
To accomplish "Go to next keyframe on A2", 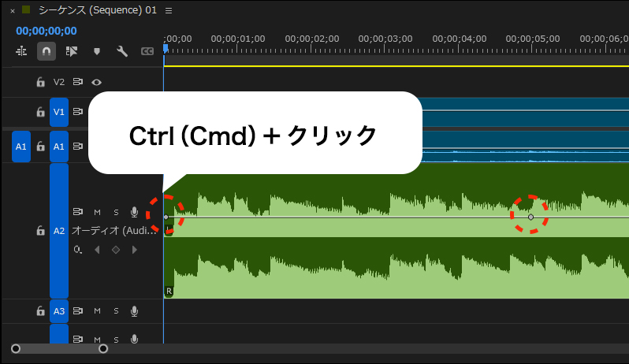I will pos(134,250).
